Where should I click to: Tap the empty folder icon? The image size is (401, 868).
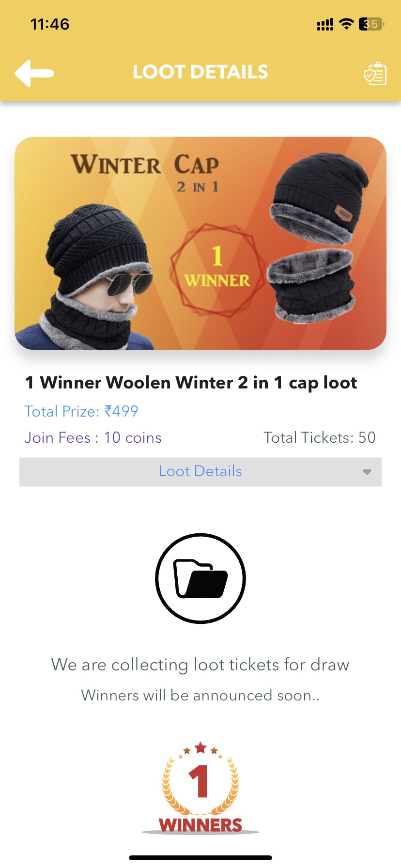pyautogui.click(x=200, y=578)
